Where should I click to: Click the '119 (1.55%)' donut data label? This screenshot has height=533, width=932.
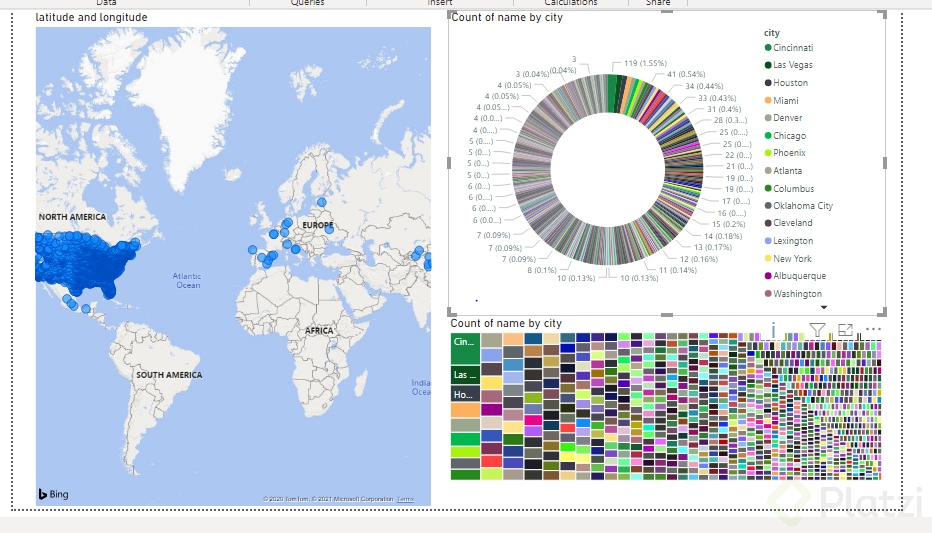pos(646,63)
